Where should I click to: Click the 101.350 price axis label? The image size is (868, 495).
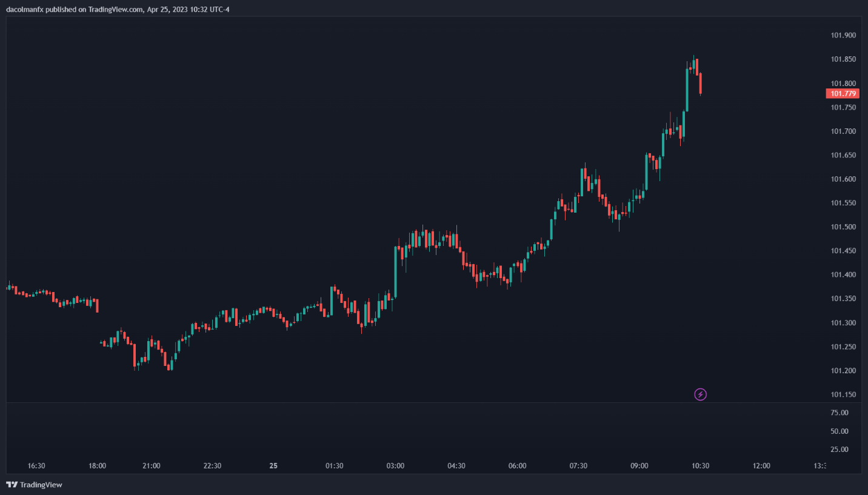pos(843,299)
